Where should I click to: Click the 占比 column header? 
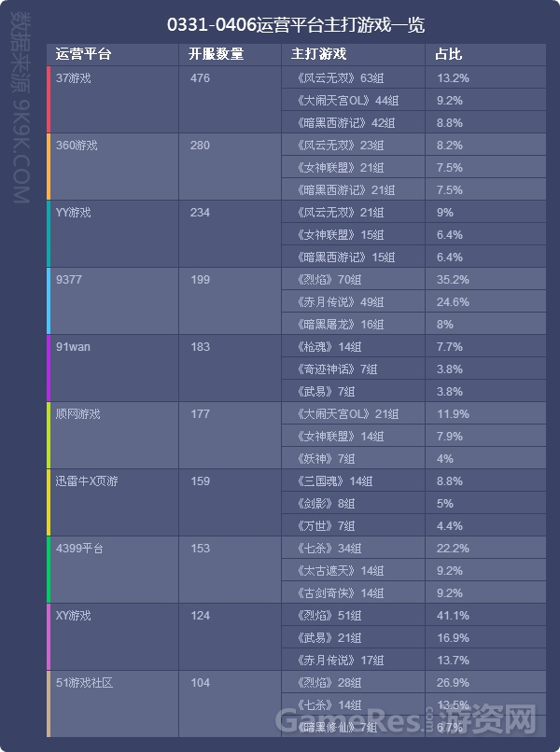click(x=485, y=54)
